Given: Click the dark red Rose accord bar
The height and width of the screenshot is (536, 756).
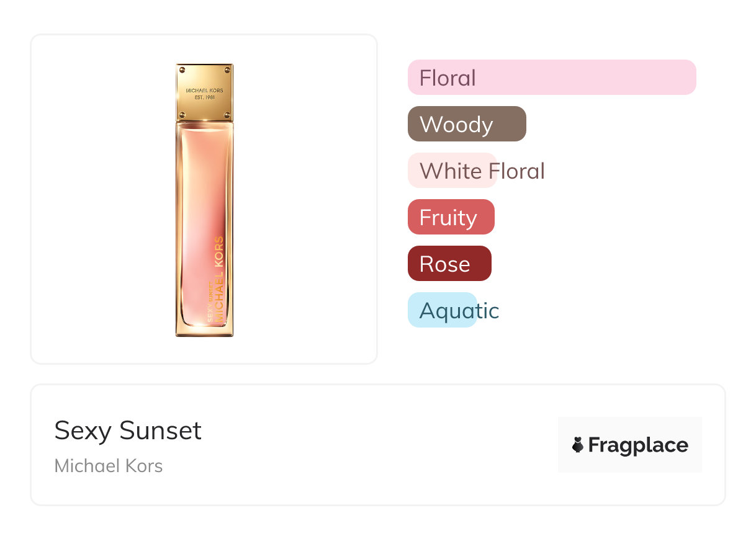Looking at the screenshot, I should 449,264.
